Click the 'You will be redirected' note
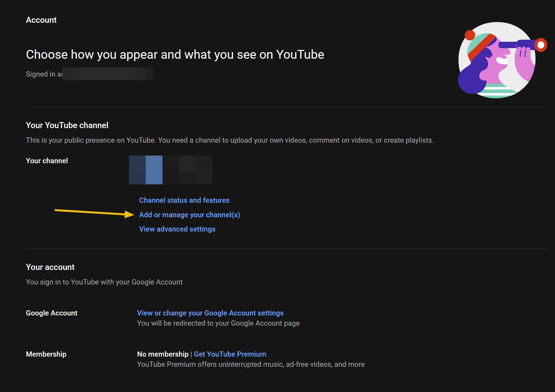 pyautogui.click(x=218, y=323)
